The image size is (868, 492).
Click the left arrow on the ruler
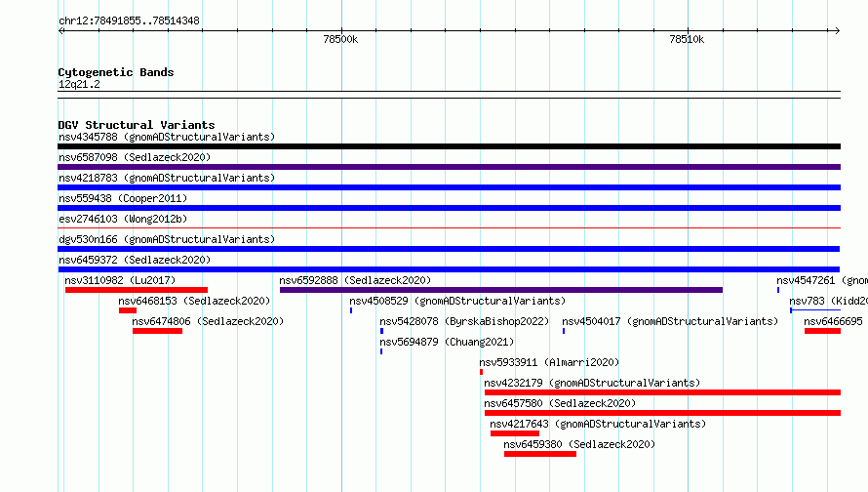pos(60,31)
